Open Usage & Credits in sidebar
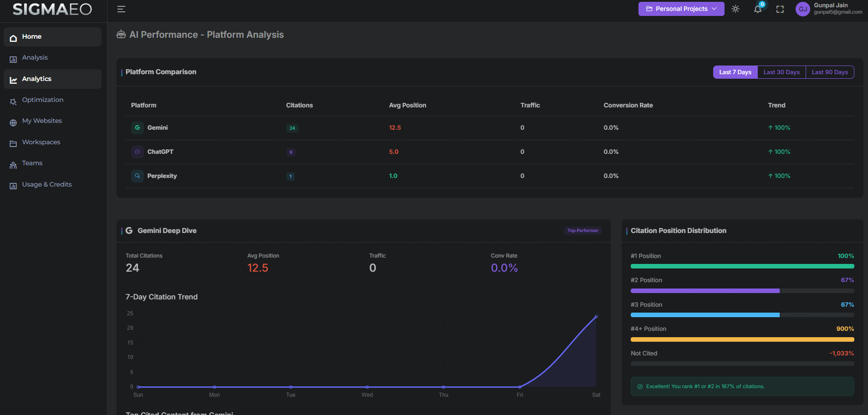 [x=52, y=185]
